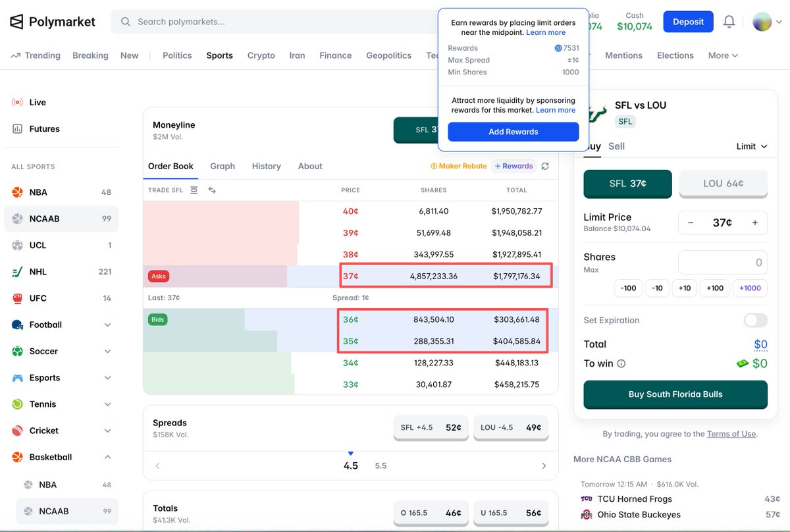
Task: Open the Limit order type dropdown
Action: (752, 146)
